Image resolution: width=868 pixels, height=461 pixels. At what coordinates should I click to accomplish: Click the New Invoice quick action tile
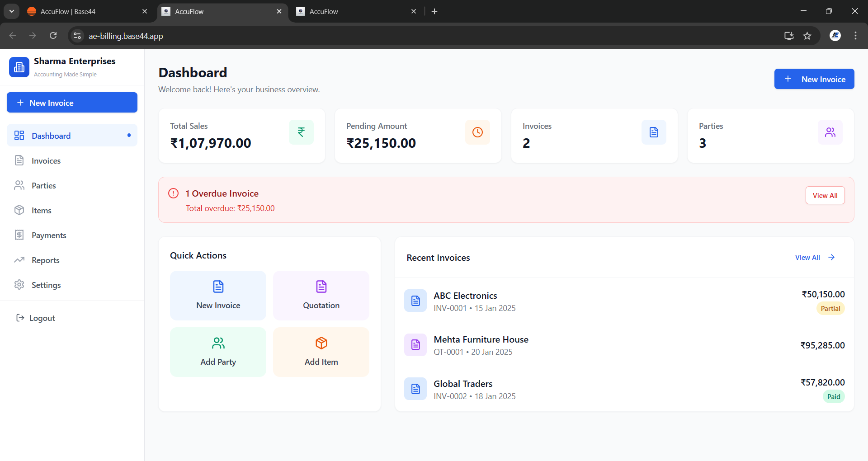point(218,296)
